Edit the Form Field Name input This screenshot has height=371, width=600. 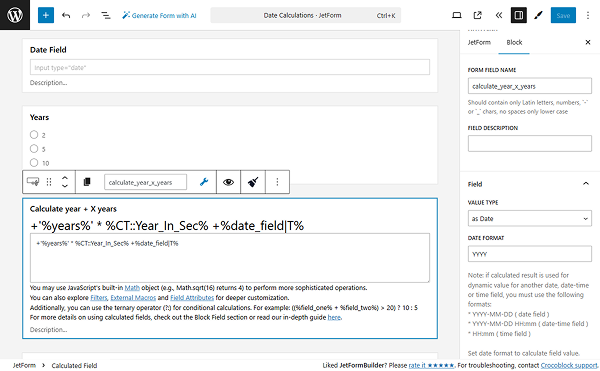pyautogui.click(x=529, y=86)
